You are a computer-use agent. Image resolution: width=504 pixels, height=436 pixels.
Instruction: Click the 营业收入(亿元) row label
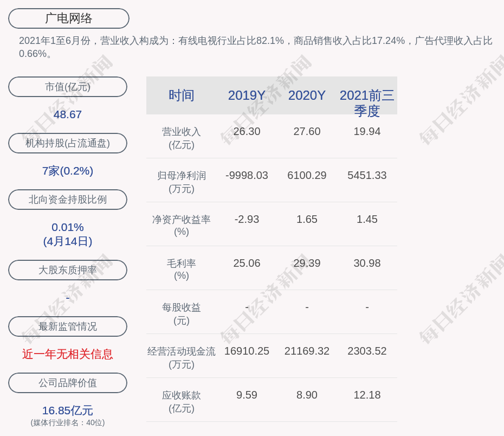182,138
